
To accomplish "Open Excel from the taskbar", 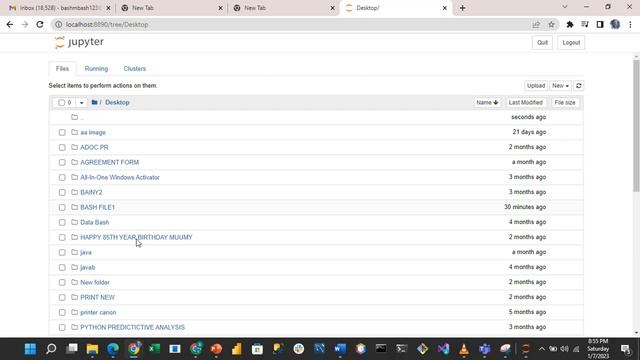I will pos(154,349).
